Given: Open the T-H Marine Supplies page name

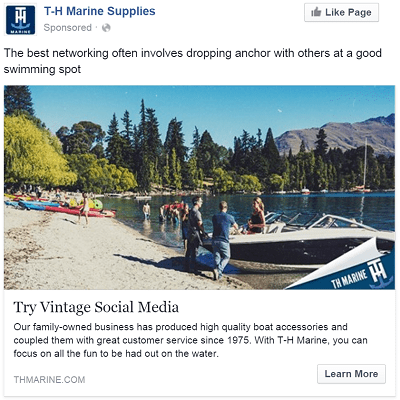Looking at the screenshot, I should click(99, 11).
